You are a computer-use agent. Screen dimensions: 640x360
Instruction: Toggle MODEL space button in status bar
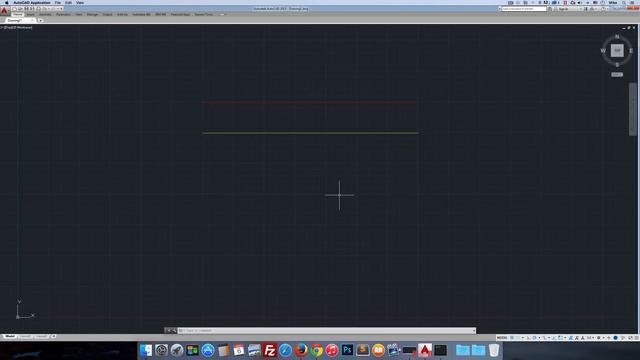click(x=502, y=338)
